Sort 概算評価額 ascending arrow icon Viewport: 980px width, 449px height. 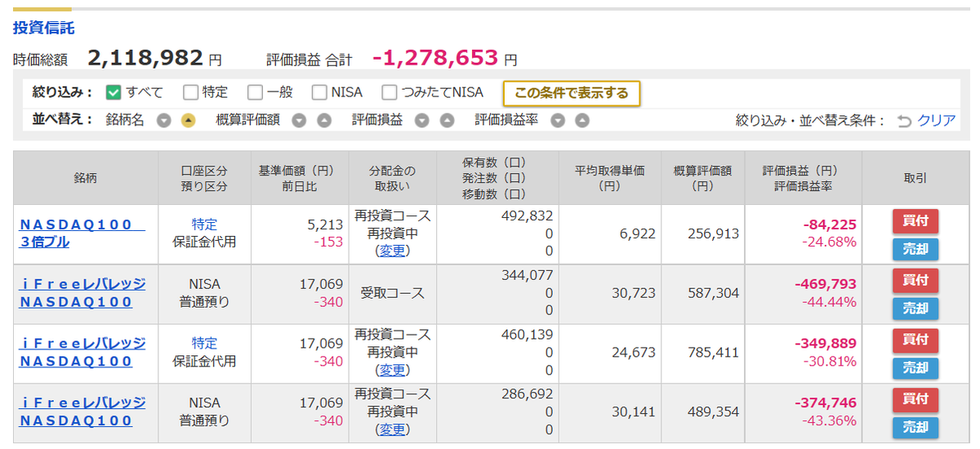pyautogui.click(x=324, y=120)
